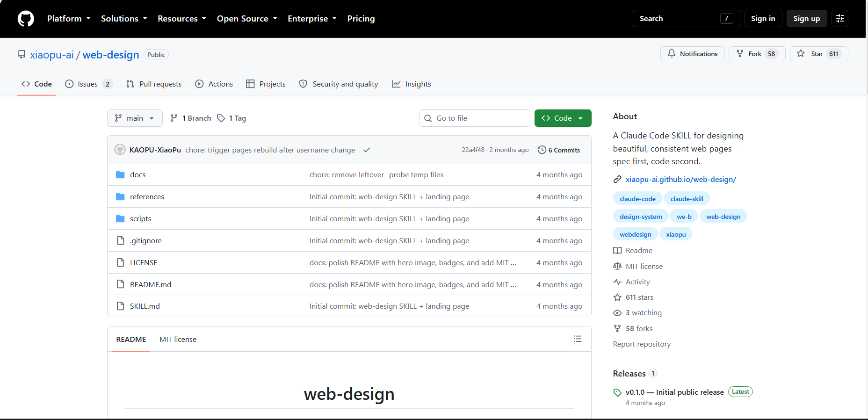Click the tag icon next to 1 Tag
This screenshot has height=420, width=868.
pyautogui.click(x=221, y=118)
